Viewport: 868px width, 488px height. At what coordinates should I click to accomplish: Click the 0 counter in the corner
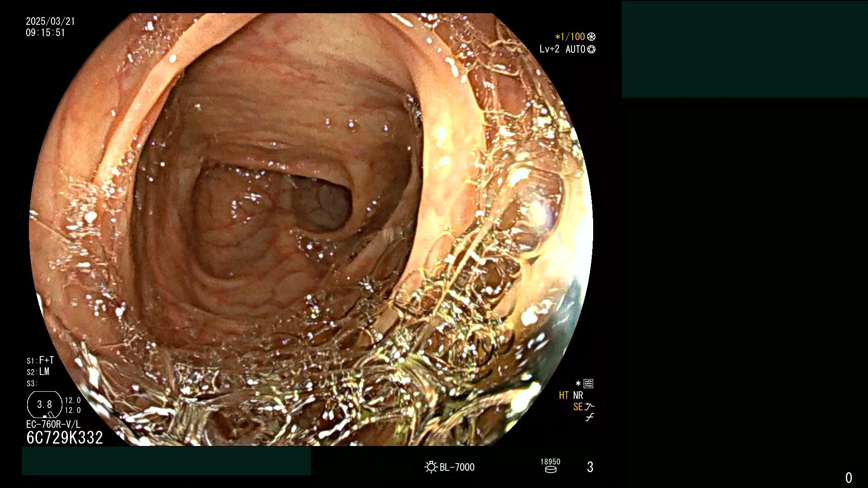click(x=849, y=478)
